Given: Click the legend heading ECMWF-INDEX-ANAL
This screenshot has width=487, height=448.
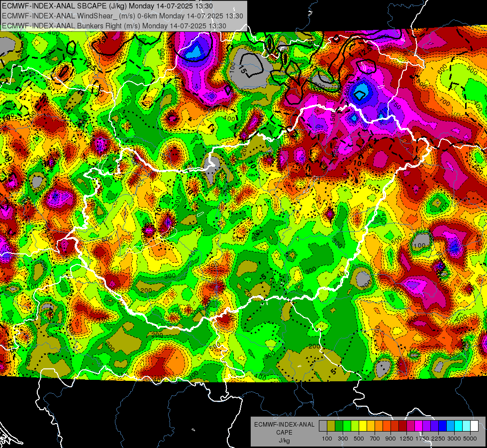Looking at the screenshot, I should [284, 425].
